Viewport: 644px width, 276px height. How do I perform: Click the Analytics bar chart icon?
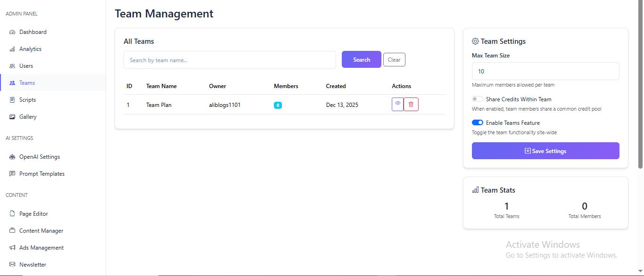(x=12, y=49)
